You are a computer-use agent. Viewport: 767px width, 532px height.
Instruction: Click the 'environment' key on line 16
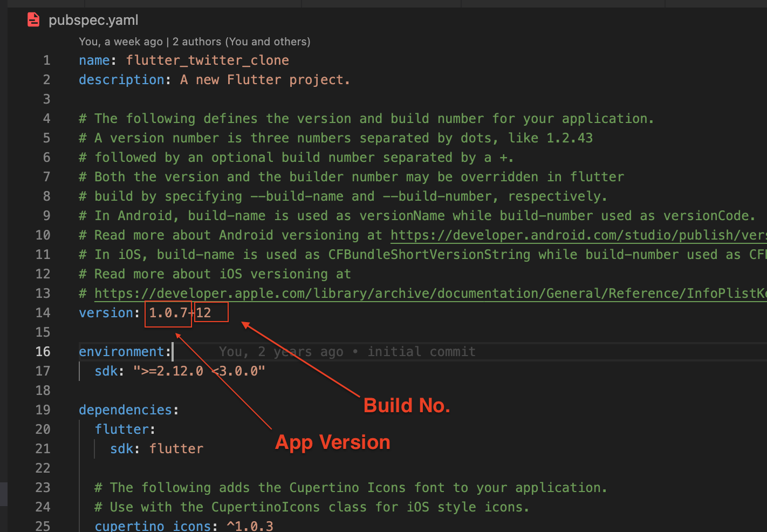pyautogui.click(x=121, y=351)
